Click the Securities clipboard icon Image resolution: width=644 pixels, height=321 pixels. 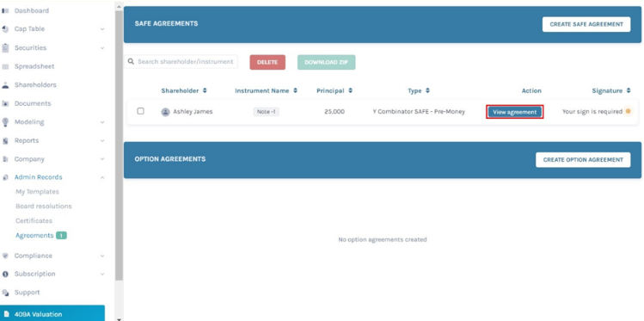click(x=5, y=47)
